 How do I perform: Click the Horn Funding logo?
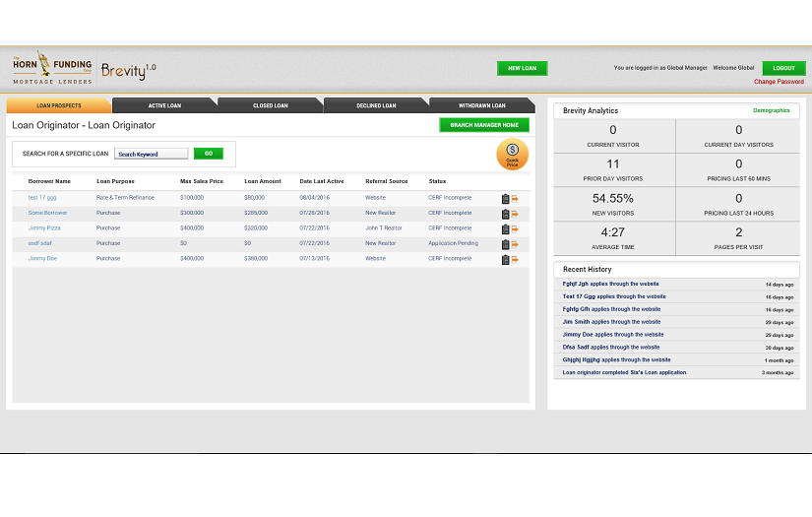pos(52,68)
